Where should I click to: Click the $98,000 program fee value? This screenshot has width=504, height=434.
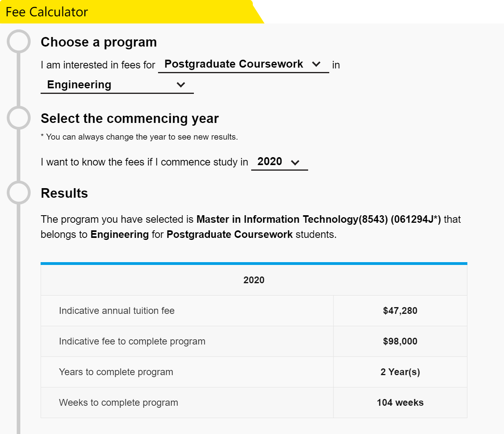pos(400,341)
